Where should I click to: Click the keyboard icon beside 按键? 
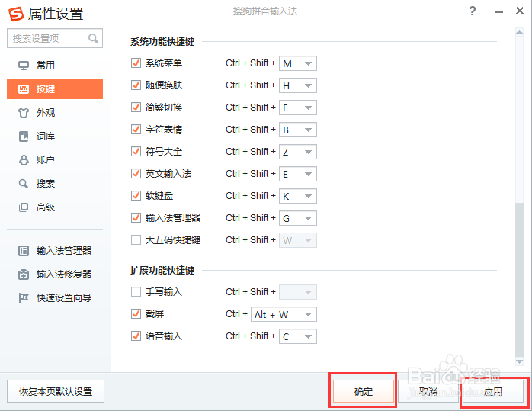(24, 89)
